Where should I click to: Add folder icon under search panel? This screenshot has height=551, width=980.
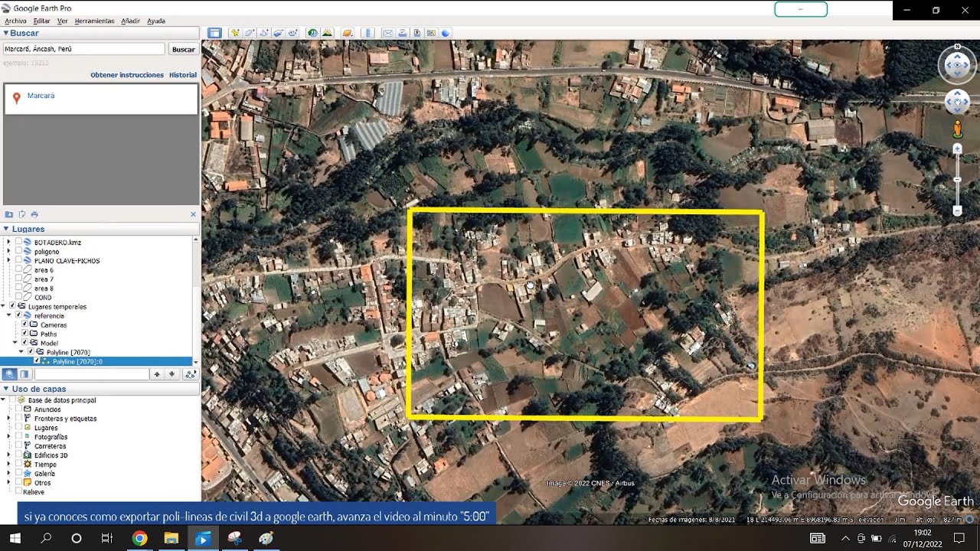tap(9, 214)
